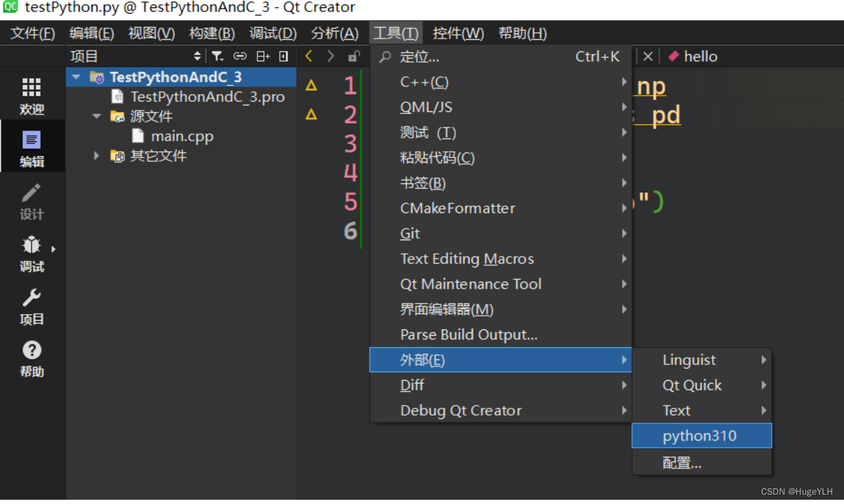Choose 定位... in Tools menu
The image size is (844, 504).
(x=501, y=56)
